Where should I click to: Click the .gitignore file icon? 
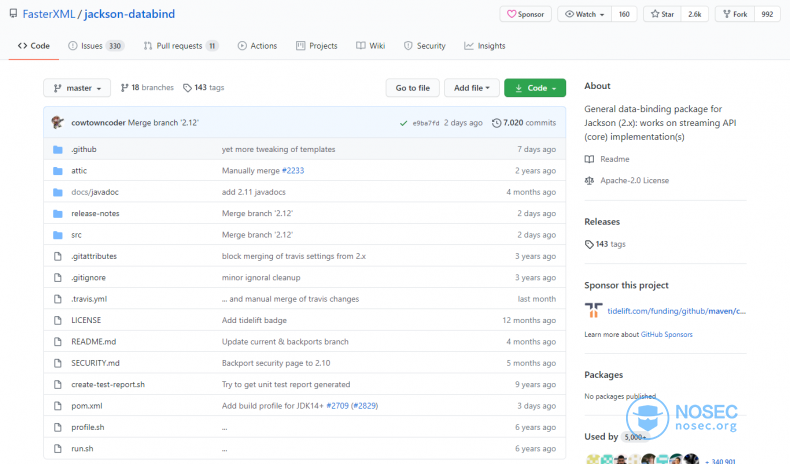click(x=58, y=278)
